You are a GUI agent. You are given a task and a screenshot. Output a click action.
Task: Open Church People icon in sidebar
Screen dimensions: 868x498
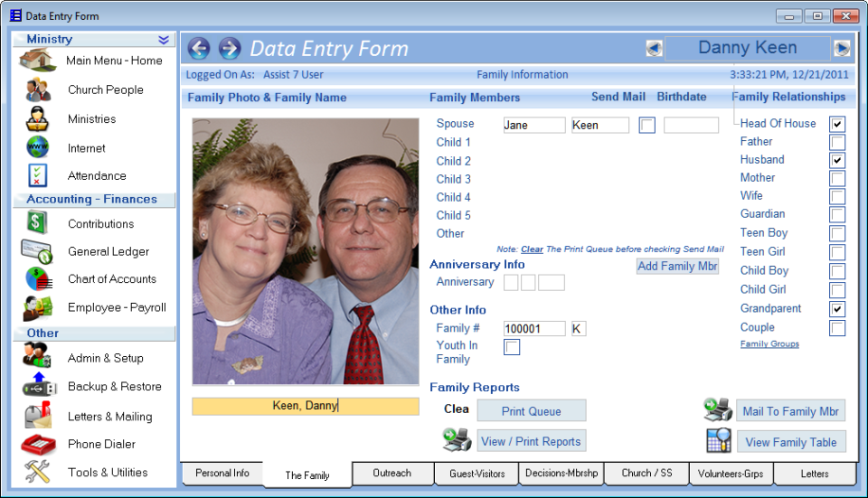point(38,90)
